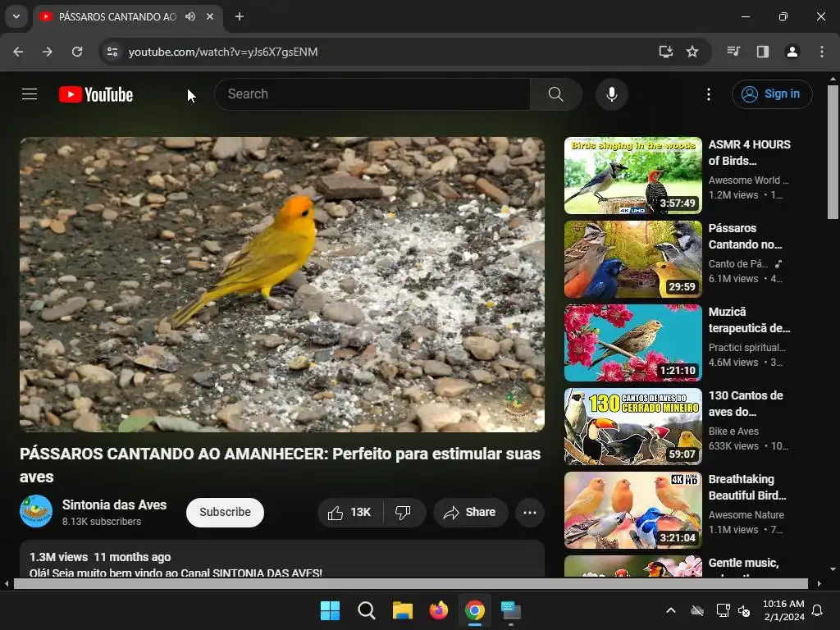Open site information icon in address bar
The width and height of the screenshot is (840, 630).
pos(112,52)
